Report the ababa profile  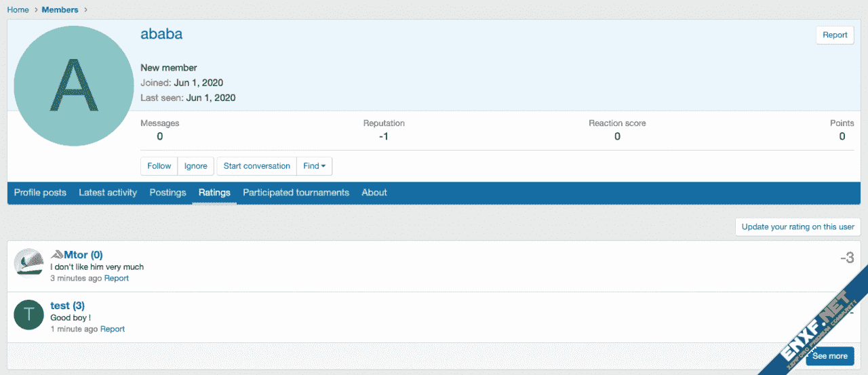coord(835,35)
